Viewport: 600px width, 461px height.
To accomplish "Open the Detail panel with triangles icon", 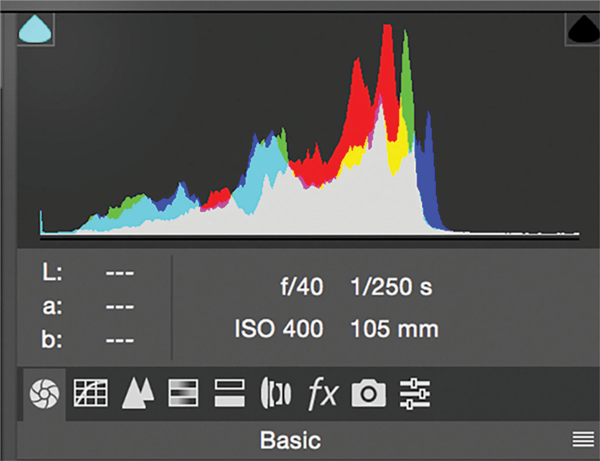I will (x=136, y=394).
